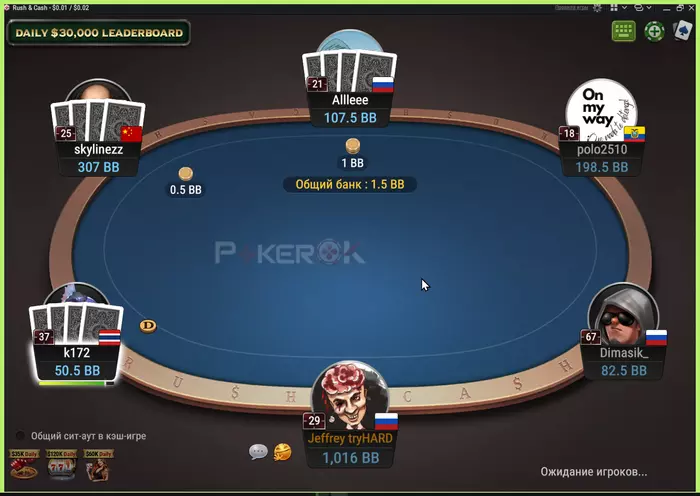Open the laughing emoji picker

click(x=283, y=452)
